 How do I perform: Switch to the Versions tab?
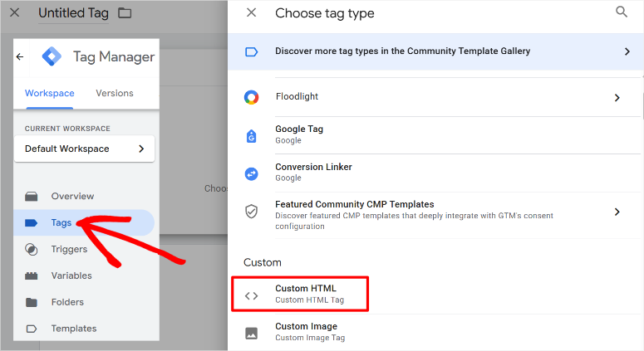(x=115, y=93)
